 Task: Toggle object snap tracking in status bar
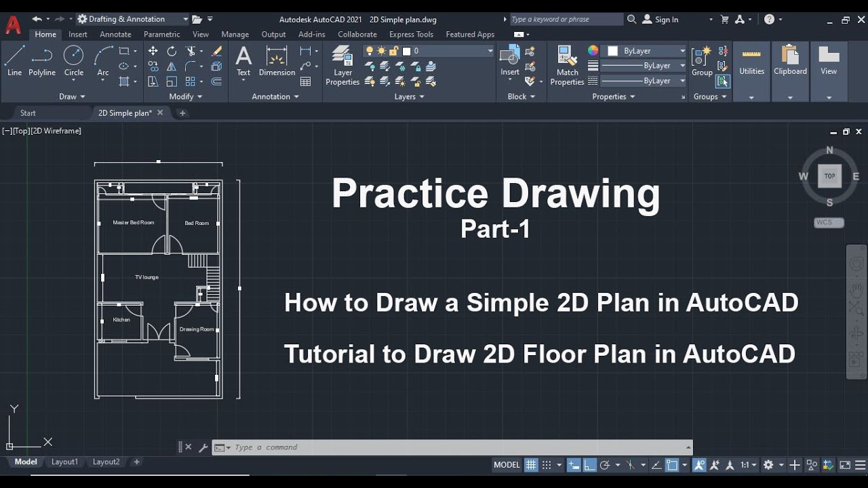pyautogui.click(x=656, y=465)
